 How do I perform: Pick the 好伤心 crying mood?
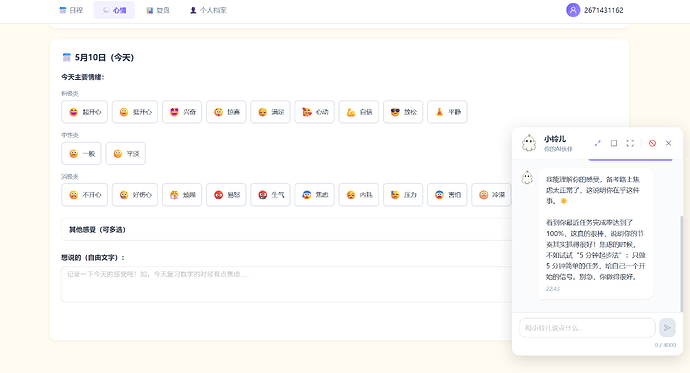[135, 195]
